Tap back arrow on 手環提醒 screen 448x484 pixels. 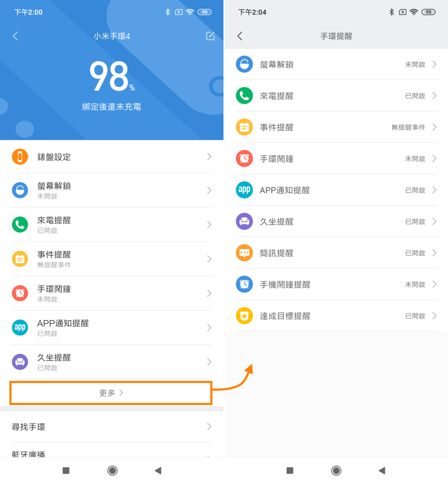240,36
